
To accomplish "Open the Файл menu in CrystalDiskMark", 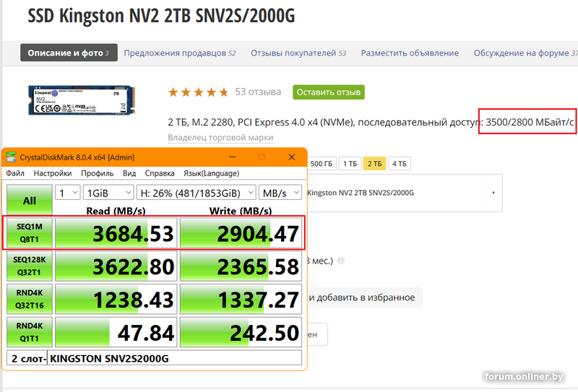I will [x=15, y=173].
